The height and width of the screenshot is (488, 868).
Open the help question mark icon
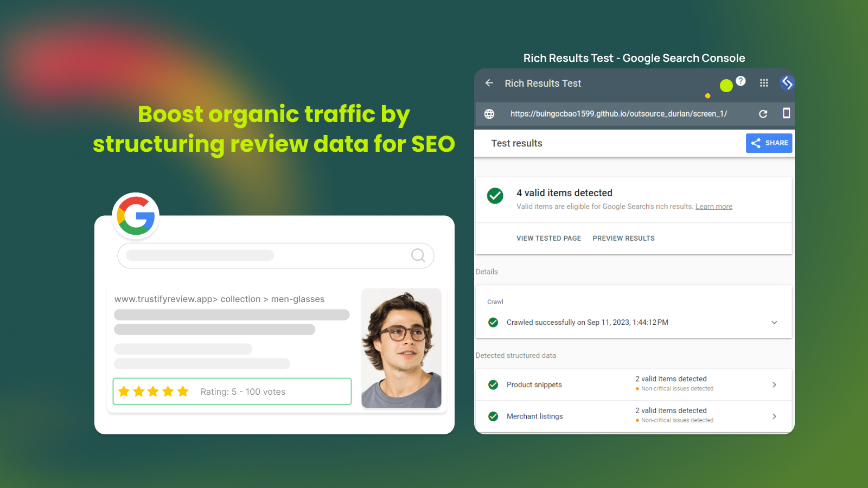[x=741, y=81]
